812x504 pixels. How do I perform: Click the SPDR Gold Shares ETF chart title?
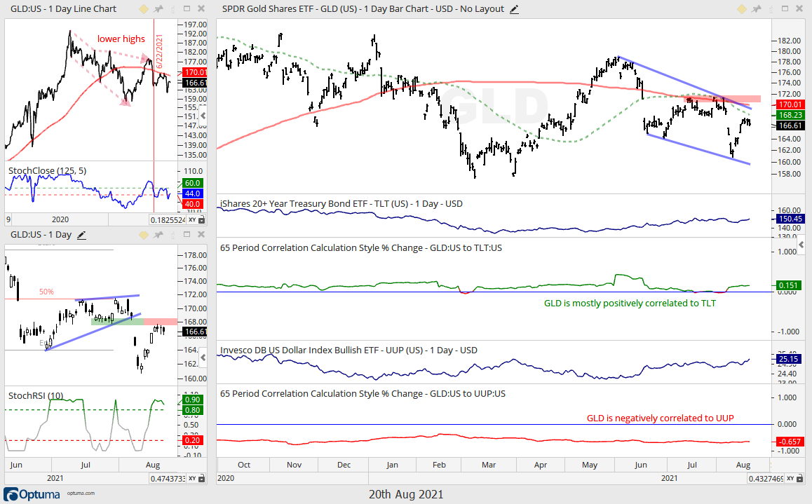pos(363,9)
